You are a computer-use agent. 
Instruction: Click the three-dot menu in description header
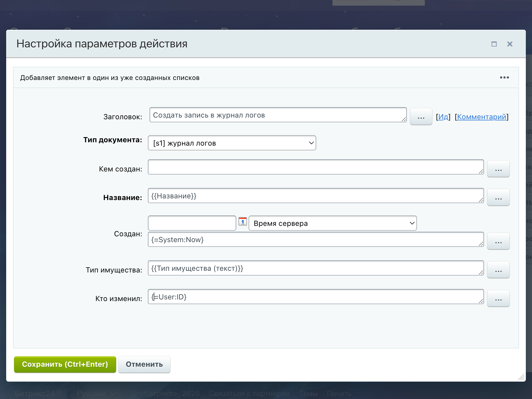(504, 77)
